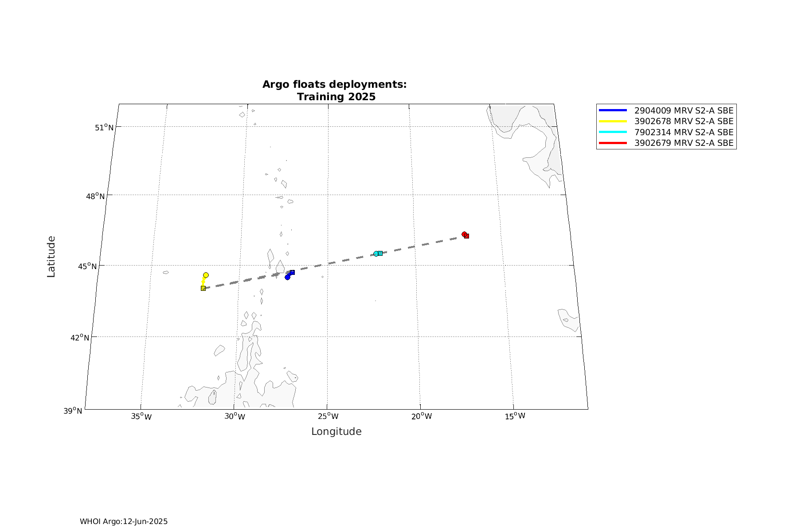
Task: Select legend entry 3902678 MRV S2-A SBE
Action: coord(684,121)
